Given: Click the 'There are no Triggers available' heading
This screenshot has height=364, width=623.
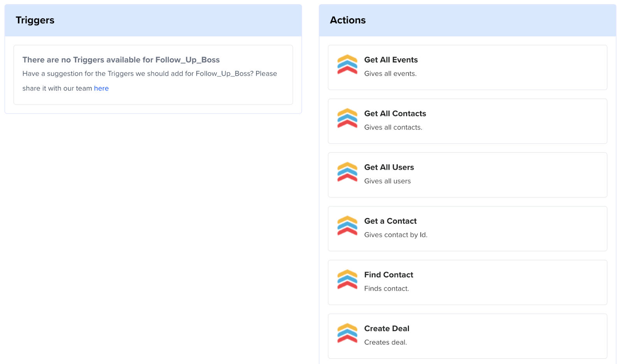Looking at the screenshot, I should click(121, 60).
